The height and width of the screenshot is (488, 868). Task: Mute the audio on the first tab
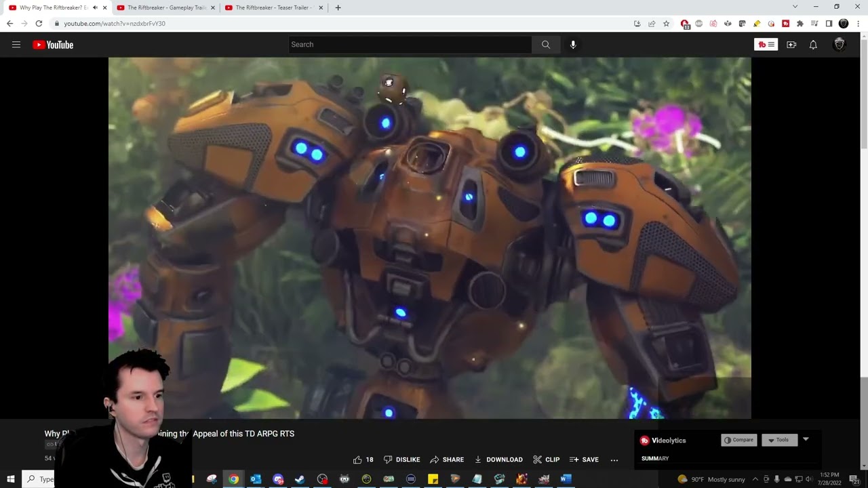coord(94,7)
